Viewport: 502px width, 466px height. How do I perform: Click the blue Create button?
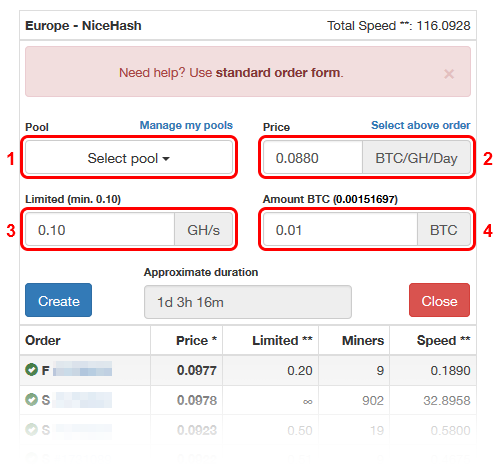pos(58,300)
